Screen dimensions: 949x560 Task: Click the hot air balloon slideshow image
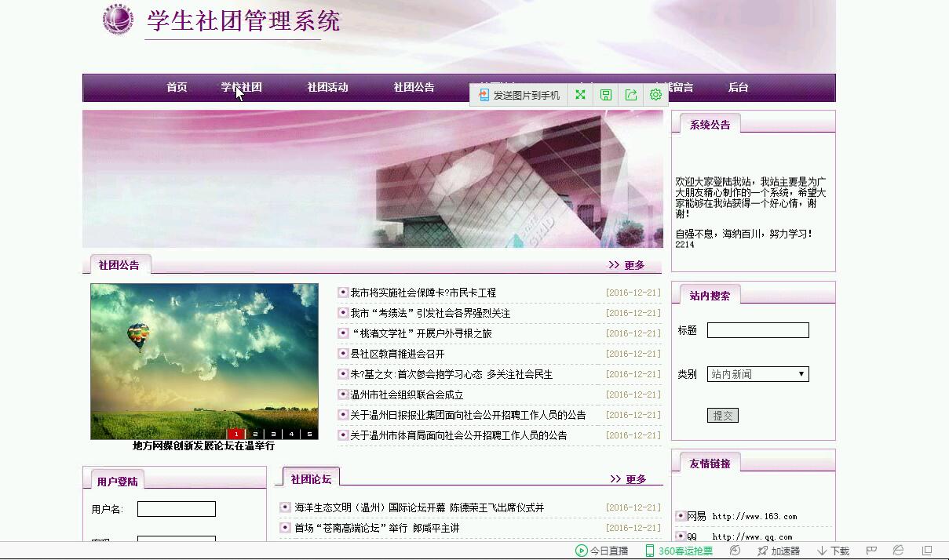pyautogui.click(x=204, y=362)
